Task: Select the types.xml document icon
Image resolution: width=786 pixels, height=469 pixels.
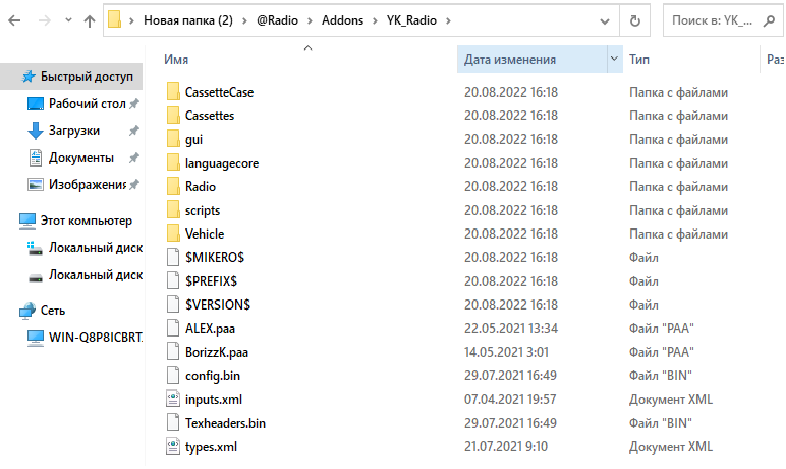Action: [173, 446]
